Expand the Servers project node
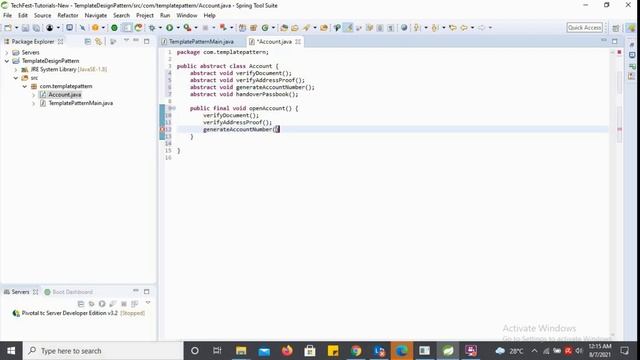The image size is (640, 360). click(x=7, y=53)
